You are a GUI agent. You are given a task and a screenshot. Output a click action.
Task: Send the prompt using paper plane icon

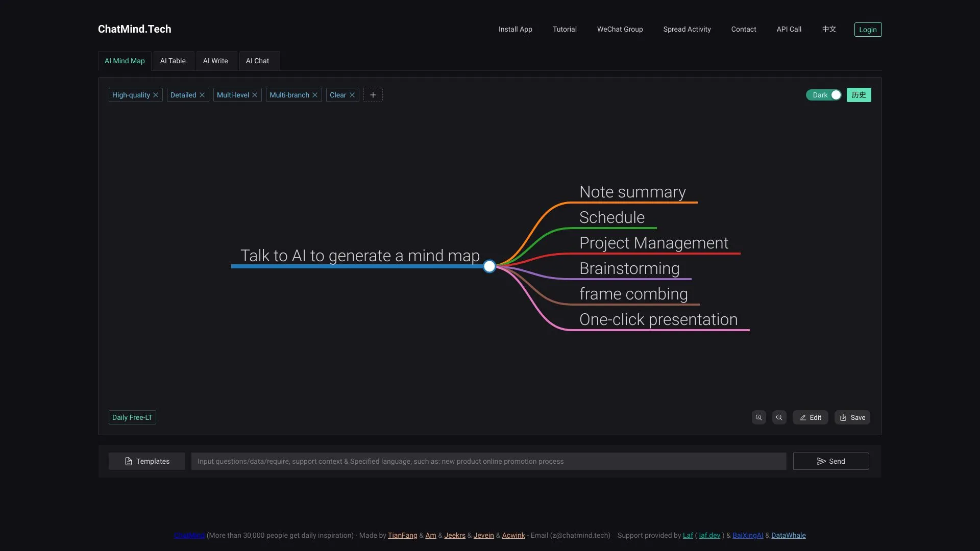pos(830,461)
